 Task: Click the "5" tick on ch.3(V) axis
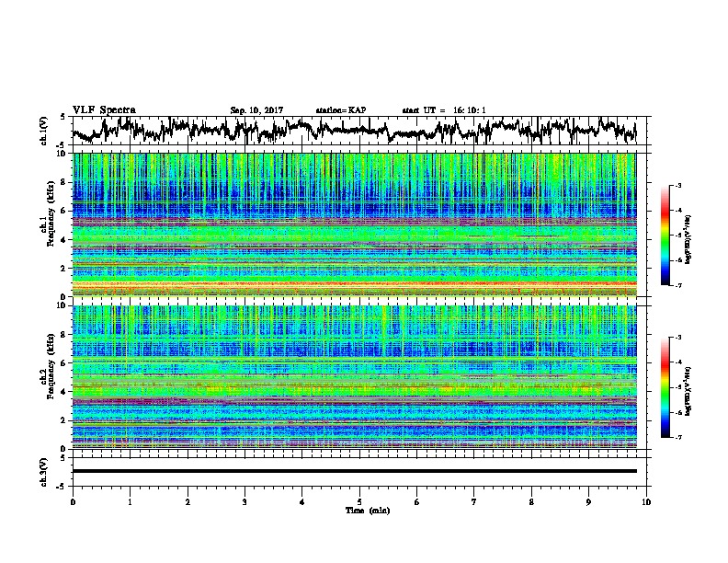[63, 458]
